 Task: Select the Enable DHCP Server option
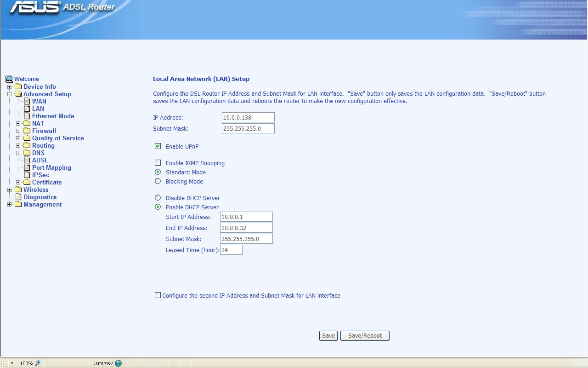pos(158,207)
